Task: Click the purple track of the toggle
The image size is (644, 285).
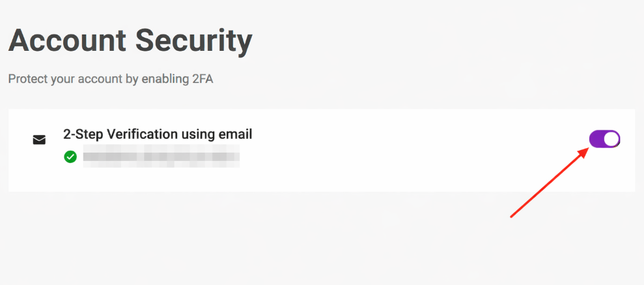Action: coord(597,139)
